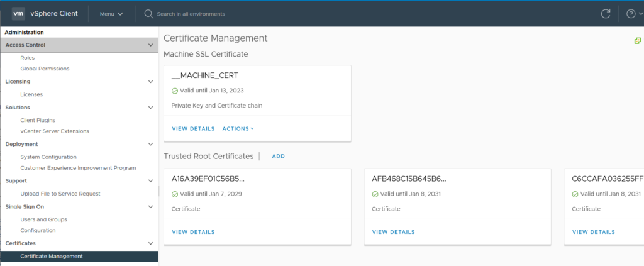Click the green check icon on C6CCAFA036255FF card
Viewport: 644px width, 266px height.
point(575,194)
